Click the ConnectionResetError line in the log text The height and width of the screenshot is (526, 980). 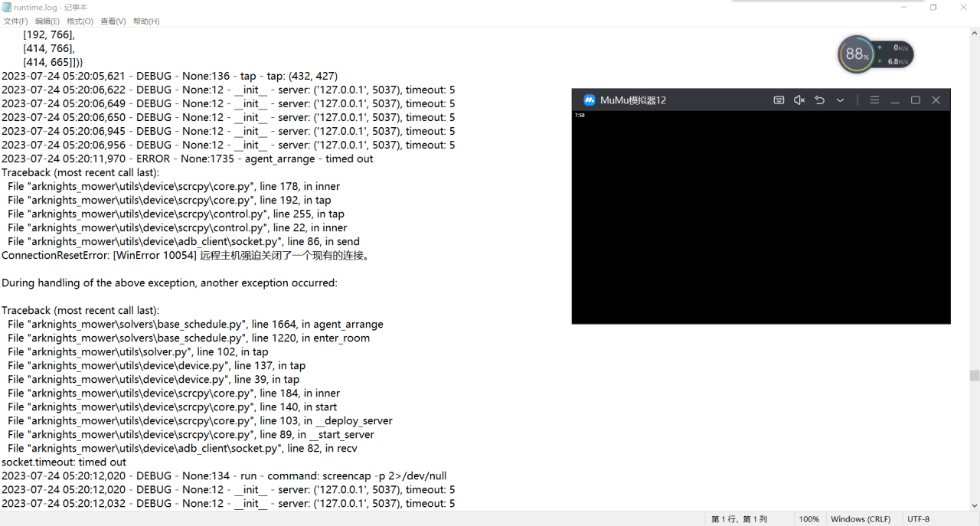point(186,255)
